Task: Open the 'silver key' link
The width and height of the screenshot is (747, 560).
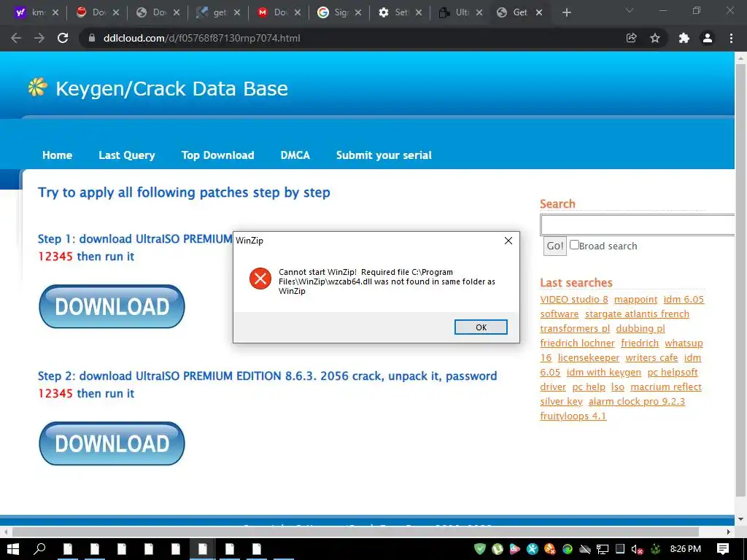Action: [x=561, y=402]
